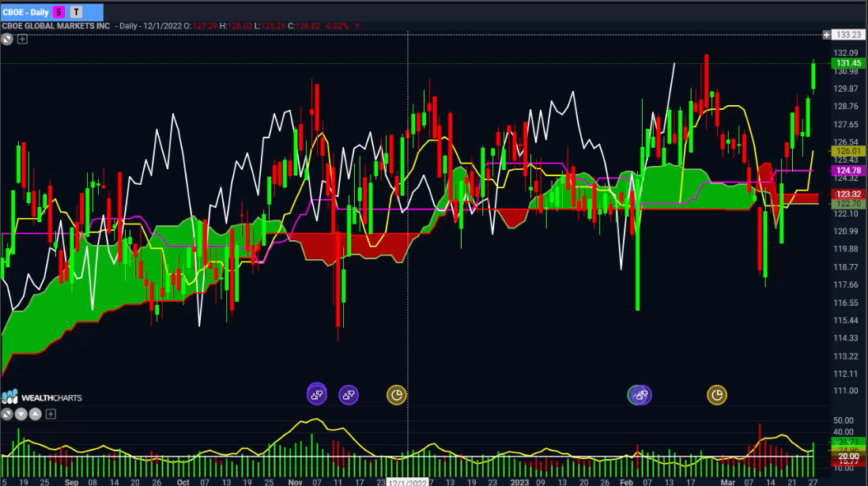Open gold pie-chart marker before 12/1/2022
The height and width of the screenshot is (486, 868).
[396, 394]
